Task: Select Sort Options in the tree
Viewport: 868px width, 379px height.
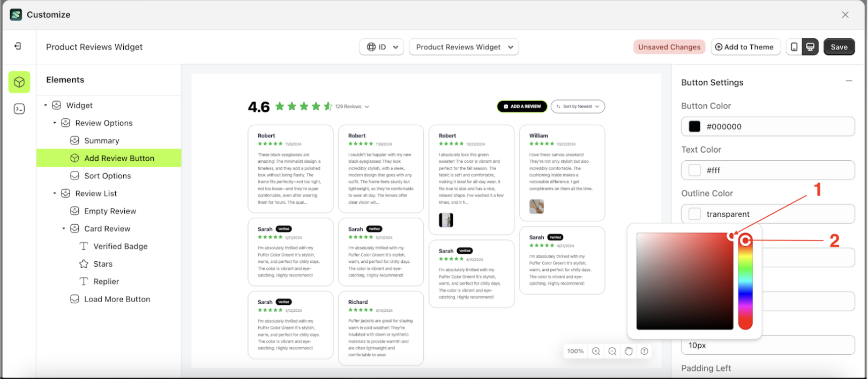Action: click(x=109, y=175)
